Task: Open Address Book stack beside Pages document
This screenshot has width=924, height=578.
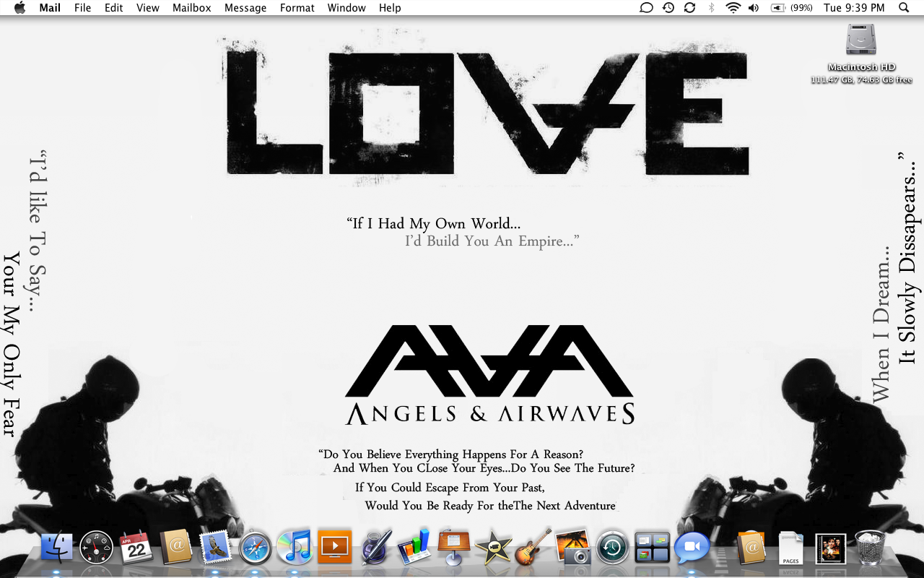Action: pos(751,548)
